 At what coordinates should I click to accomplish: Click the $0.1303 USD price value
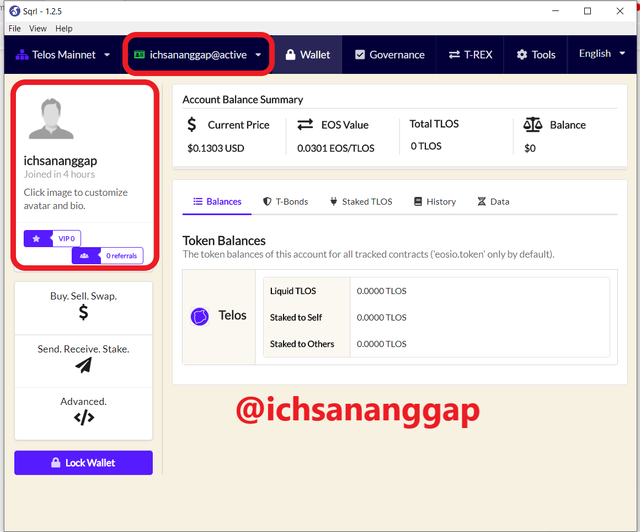(x=216, y=148)
